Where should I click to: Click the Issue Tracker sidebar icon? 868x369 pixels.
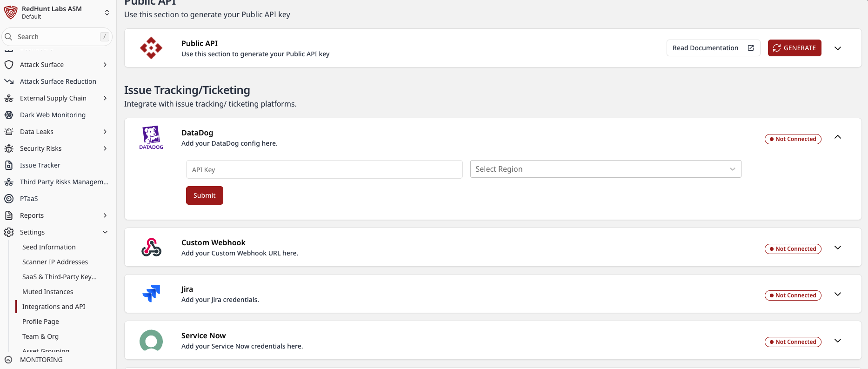tap(9, 165)
